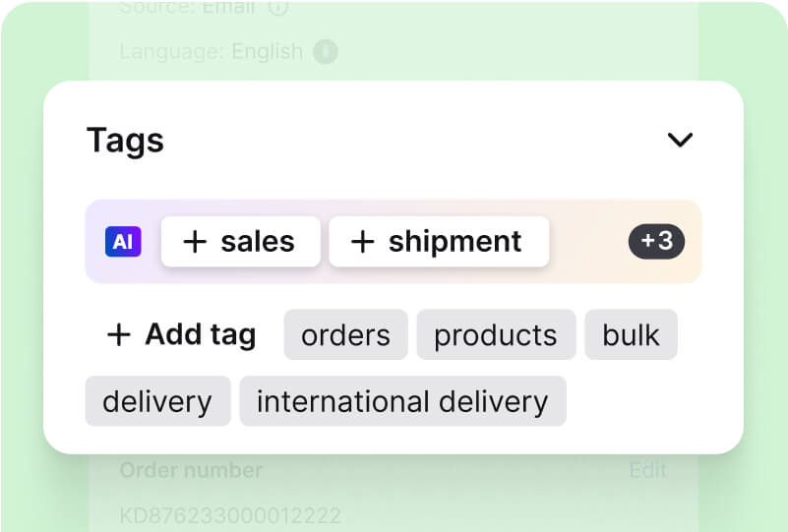Select the orders tag chip
Screen dimensions: 788x532
coord(345,335)
